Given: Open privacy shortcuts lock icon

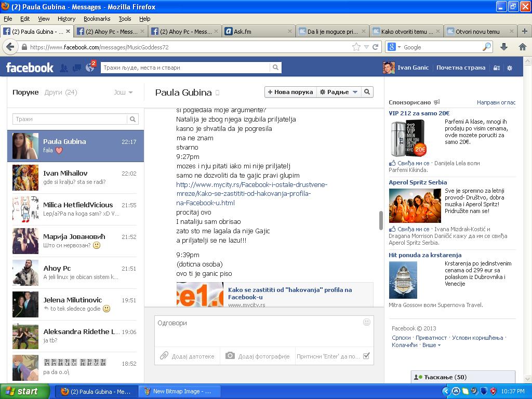Looking at the screenshot, I should click(496, 68).
